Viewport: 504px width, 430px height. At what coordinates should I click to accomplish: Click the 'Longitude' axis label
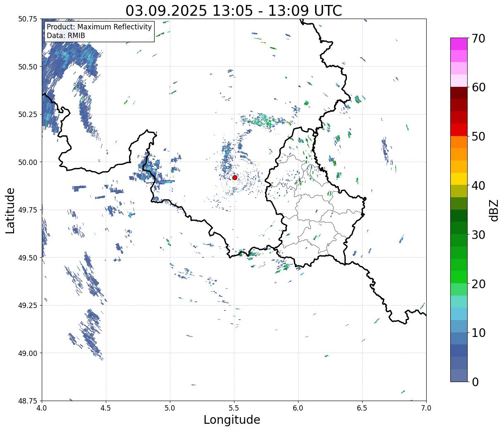pyautogui.click(x=232, y=420)
